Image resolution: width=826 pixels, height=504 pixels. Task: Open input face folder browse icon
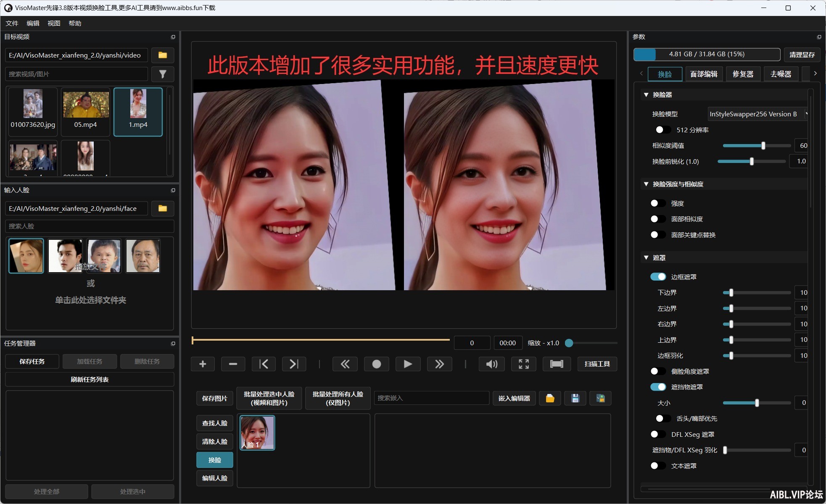click(x=163, y=208)
